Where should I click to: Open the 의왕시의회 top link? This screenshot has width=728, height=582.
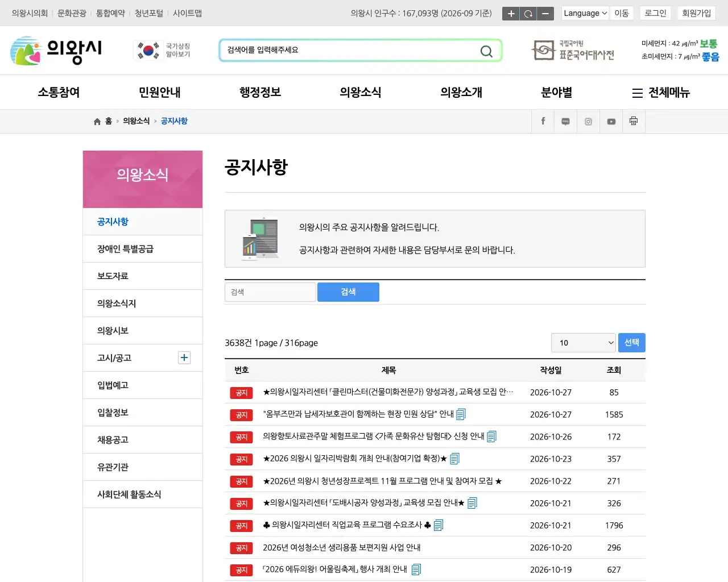tap(30, 13)
